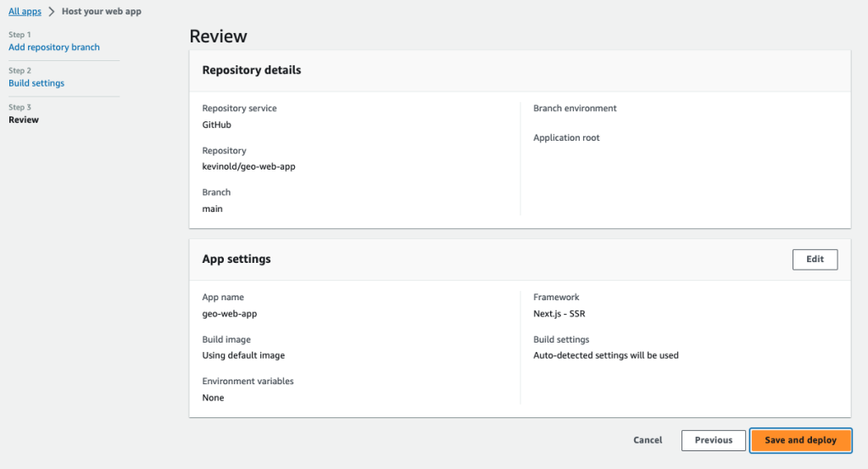Click the geo-web-app app name value
This screenshot has width=868, height=469.
(x=229, y=314)
